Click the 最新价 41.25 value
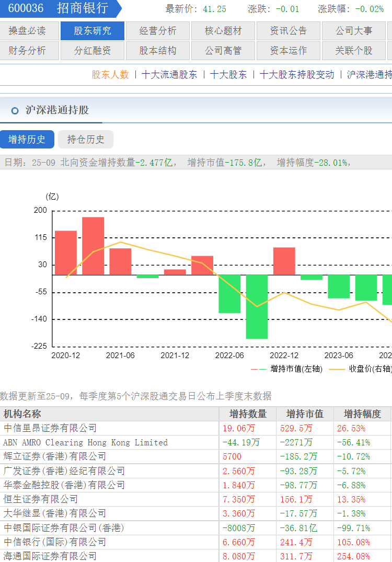Image resolution: width=392 pixels, height=562 pixels. tap(215, 9)
